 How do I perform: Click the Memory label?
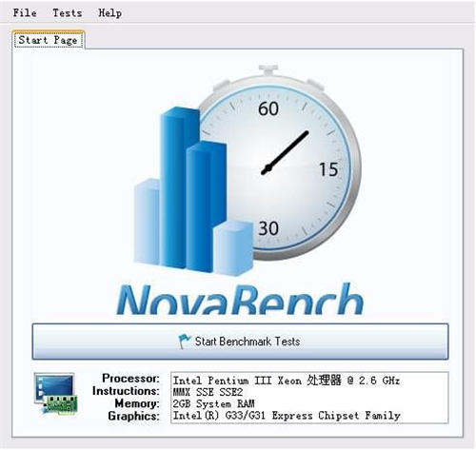(x=137, y=403)
